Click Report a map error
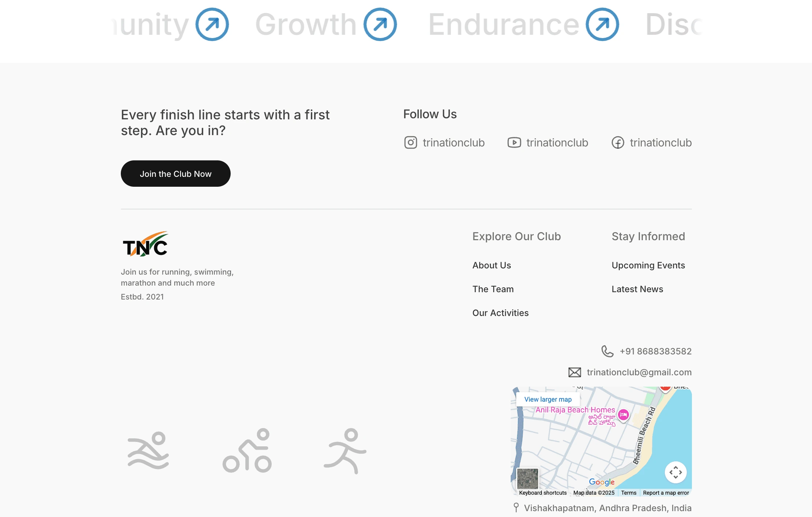The image size is (812, 517). [x=666, y=493]
